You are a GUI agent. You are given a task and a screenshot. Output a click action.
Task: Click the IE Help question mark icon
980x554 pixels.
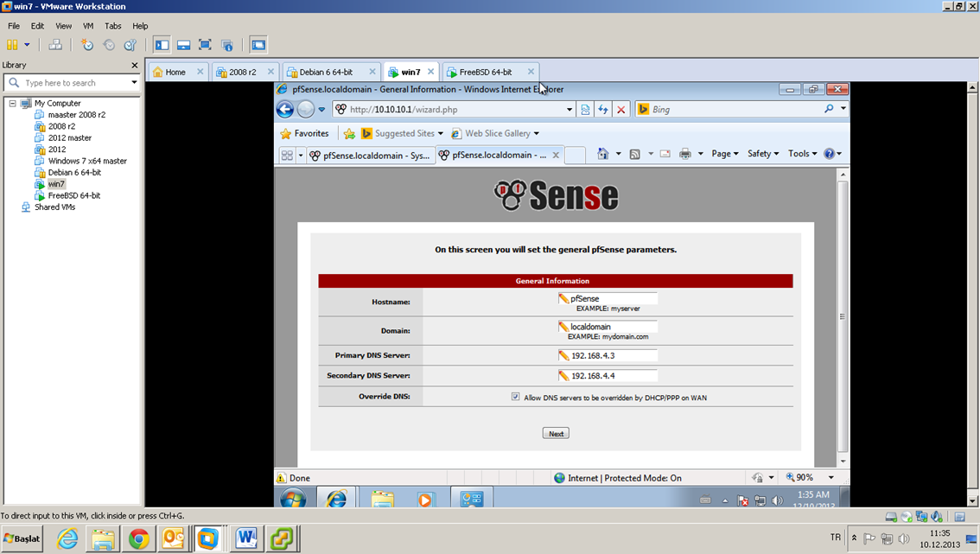[830, 154]
